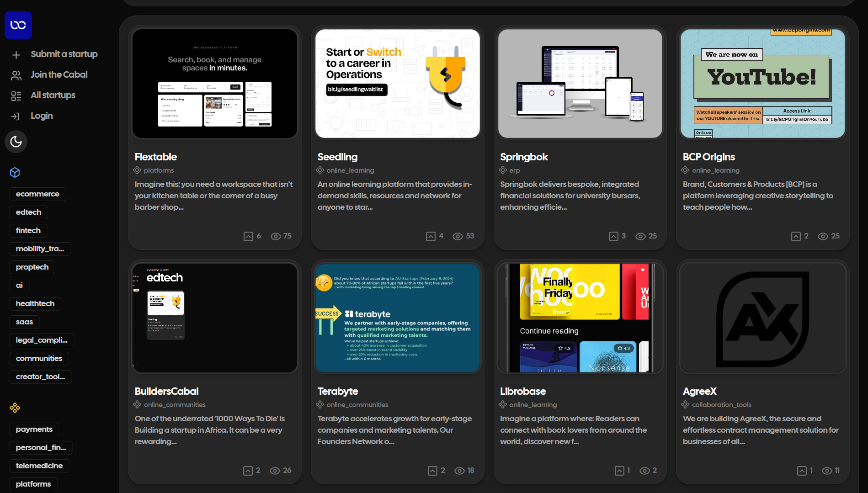The width and height of the screenshot is (868, 493).
Task: Open the Seedling startup title
Action: 338,157
